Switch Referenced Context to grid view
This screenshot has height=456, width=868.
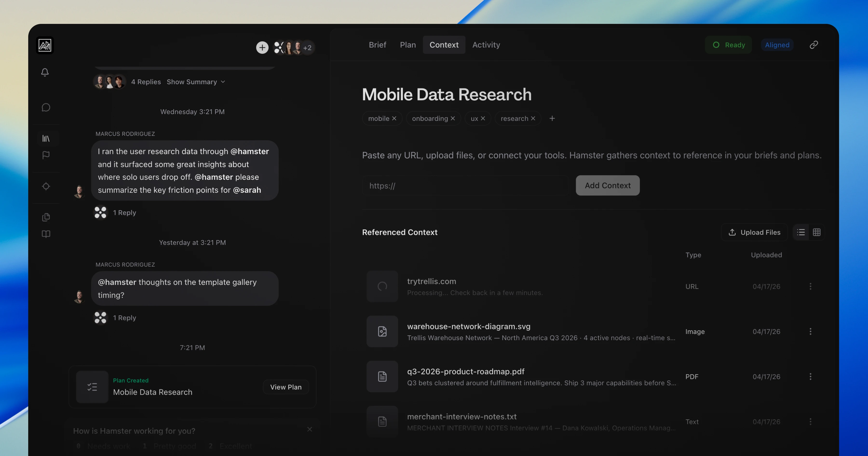point(817,232)
